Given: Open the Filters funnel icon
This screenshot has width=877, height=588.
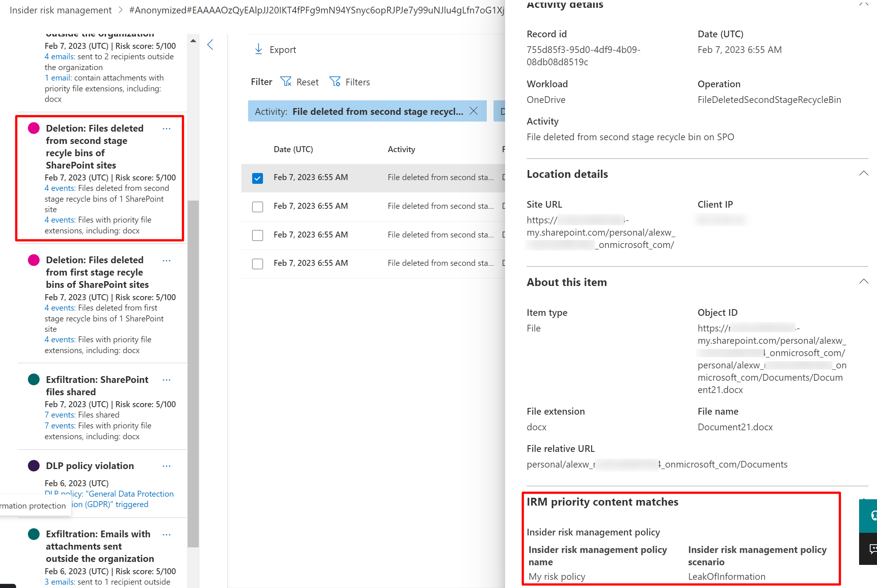Looking at the screenshot, I should (x=335, y=82).
